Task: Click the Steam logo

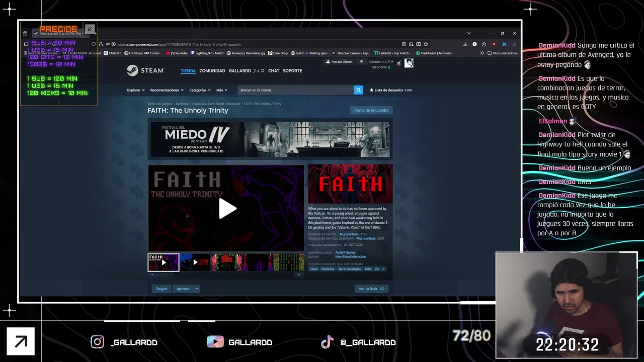Action: (144, 70)
